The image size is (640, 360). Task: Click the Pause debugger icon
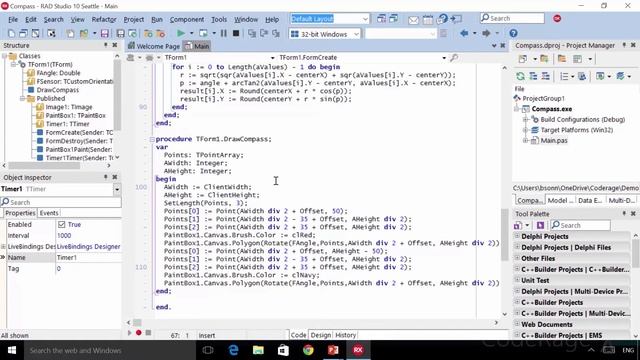point(224,33)
